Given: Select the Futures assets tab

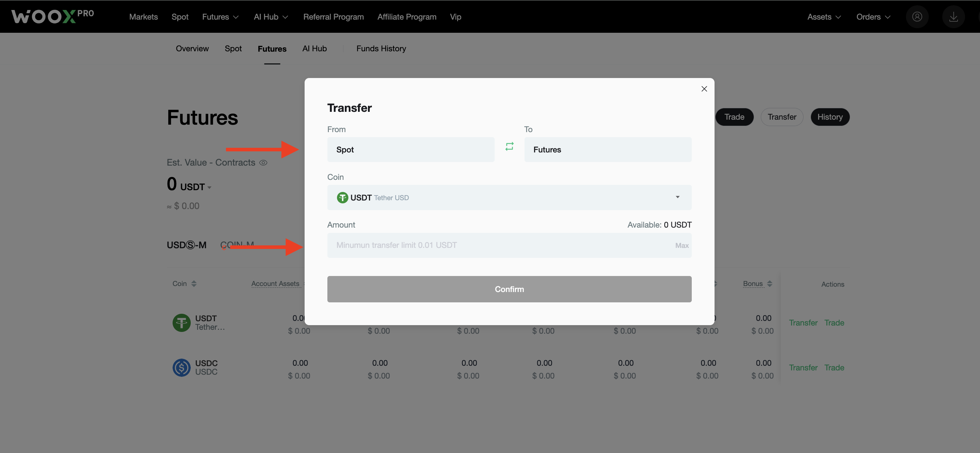Looking at the screenshot, I should pyautogui.click(x=272, y=49).
